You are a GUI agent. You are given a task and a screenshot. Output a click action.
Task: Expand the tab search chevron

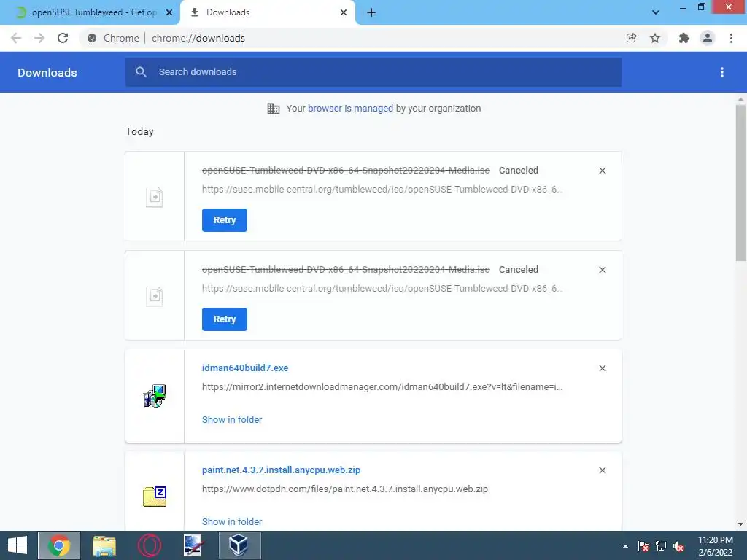(x=656, y=12)
